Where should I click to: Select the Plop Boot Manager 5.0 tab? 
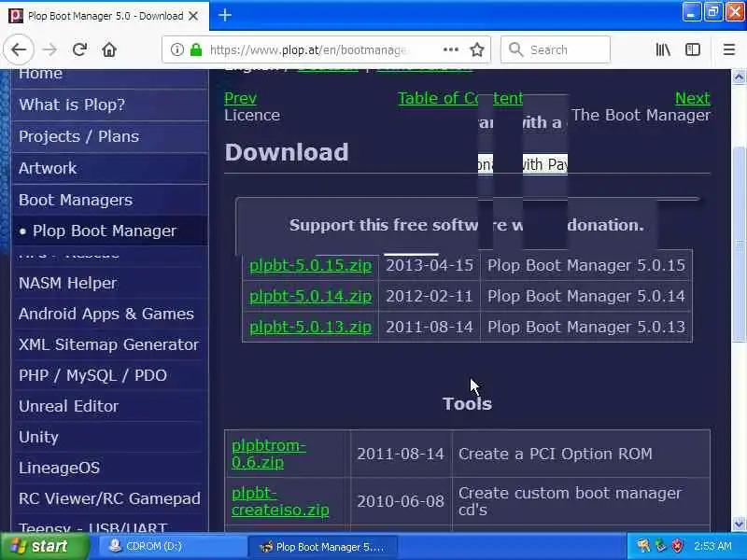click(105, 16)
